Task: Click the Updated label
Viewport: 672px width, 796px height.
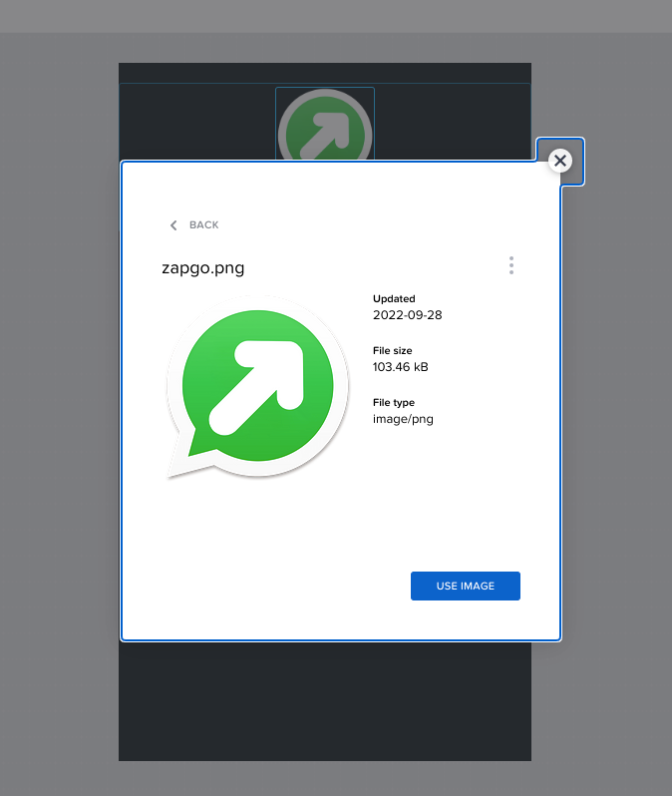Action: (x=394, y=299)
